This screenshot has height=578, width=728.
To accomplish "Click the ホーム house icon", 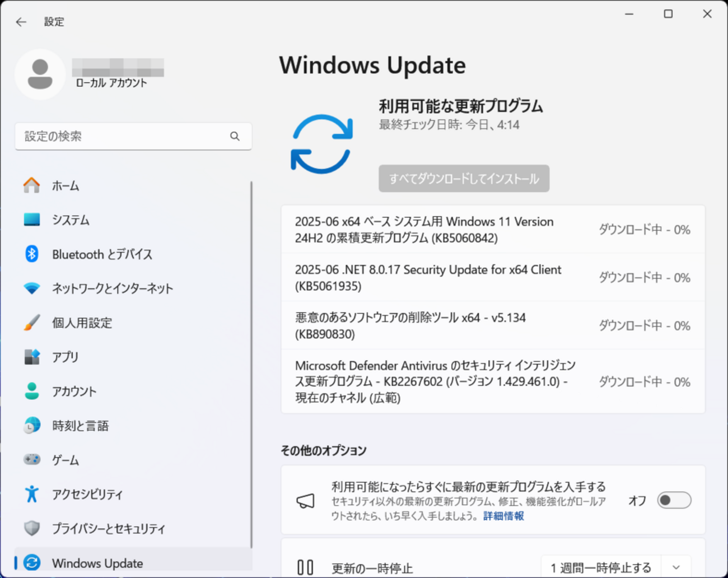I will click(32, 185).
